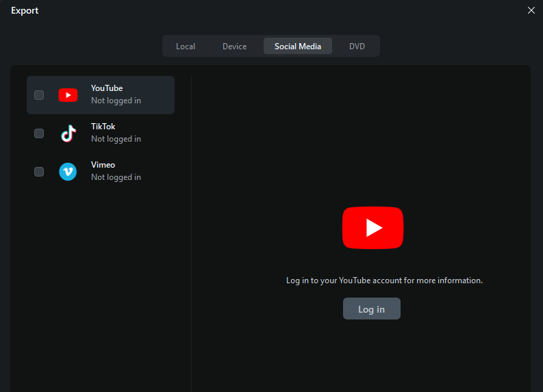Select the TikTok name in the list
This screenshot has width=543, height=392.
click(x=103, y=127)
